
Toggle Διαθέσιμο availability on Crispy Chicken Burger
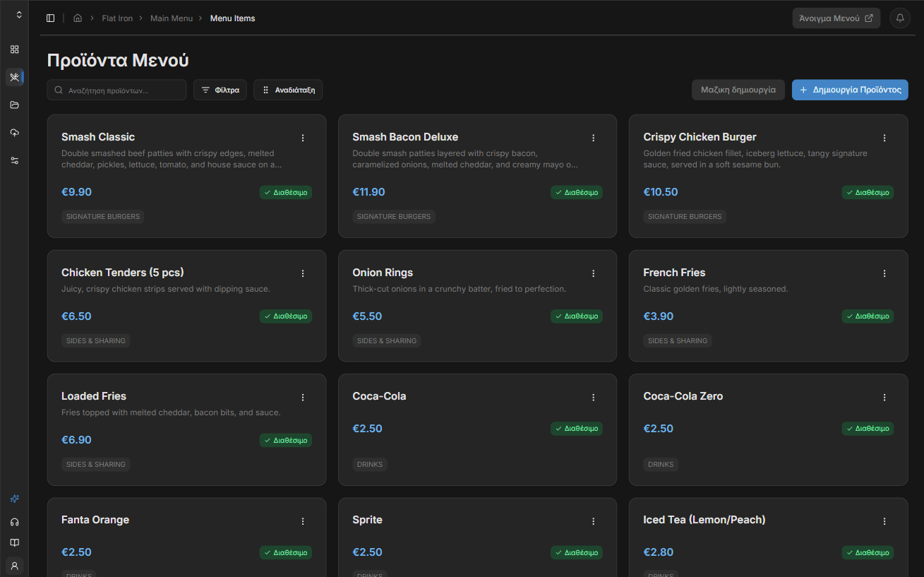(868, 192)
